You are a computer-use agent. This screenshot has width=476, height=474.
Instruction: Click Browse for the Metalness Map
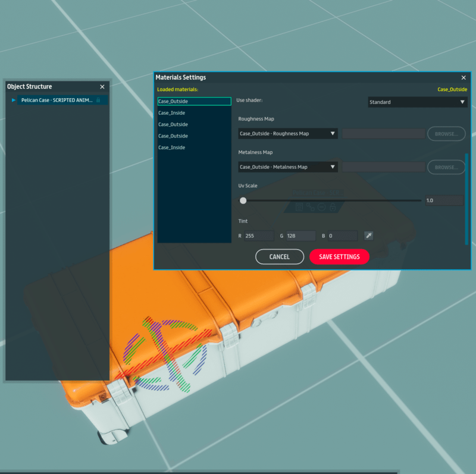[x=446, y=167]
